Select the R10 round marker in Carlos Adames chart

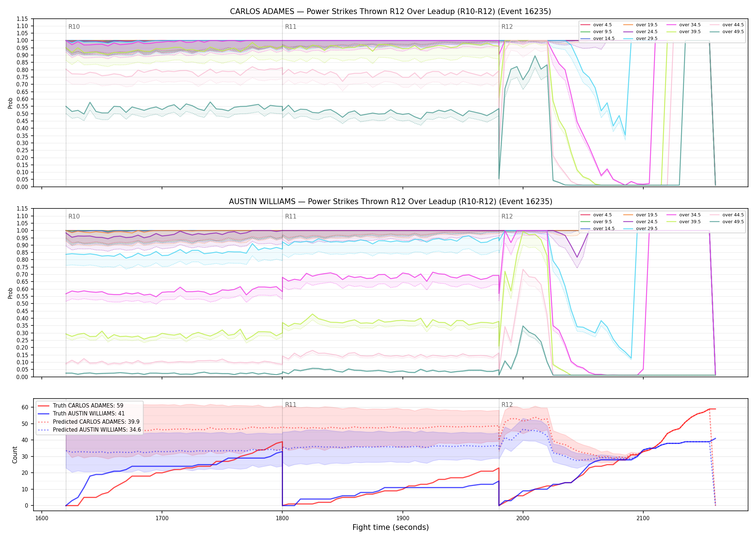[74, 27]
